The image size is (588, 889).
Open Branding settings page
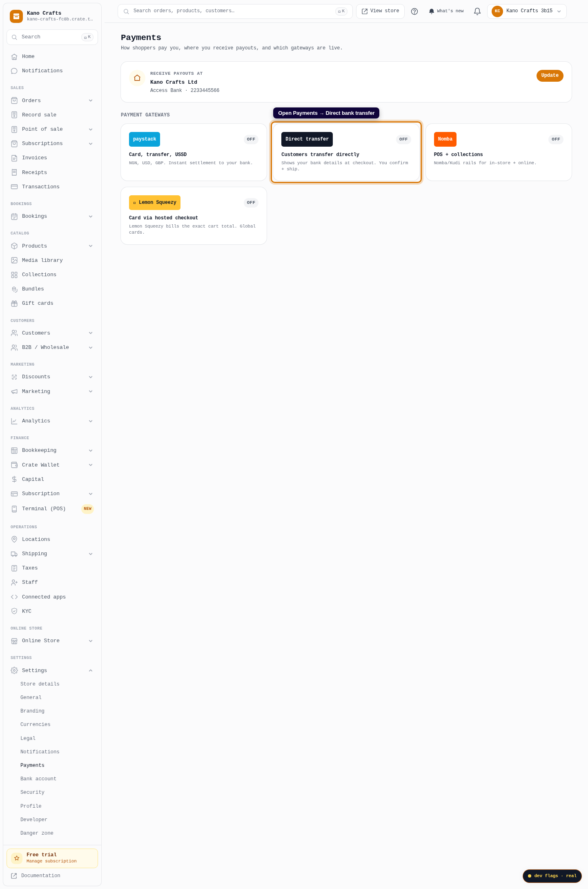32,711
